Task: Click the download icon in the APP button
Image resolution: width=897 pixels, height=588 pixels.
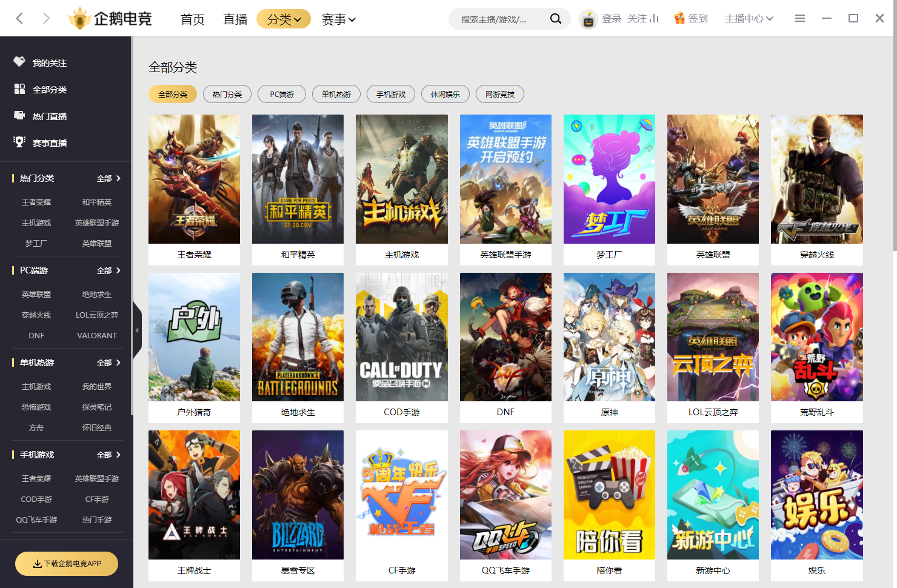Action: click(x=38, y=564)
